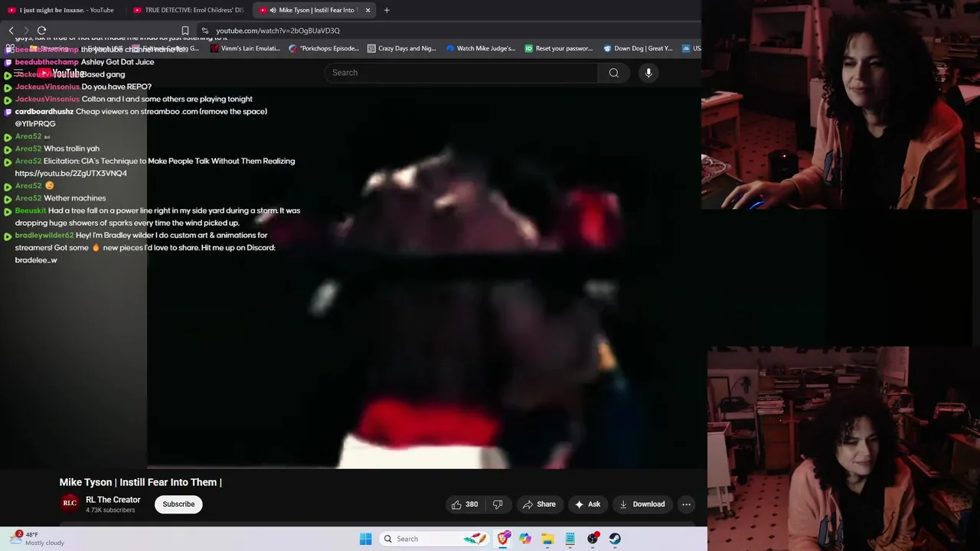Image resolution: width=980 pixels, height=551 pixels.
Task: Switch to TRUE DETECTIVE: Errol Childress tab
Action: pyautogui.click(x=188, y=10)
